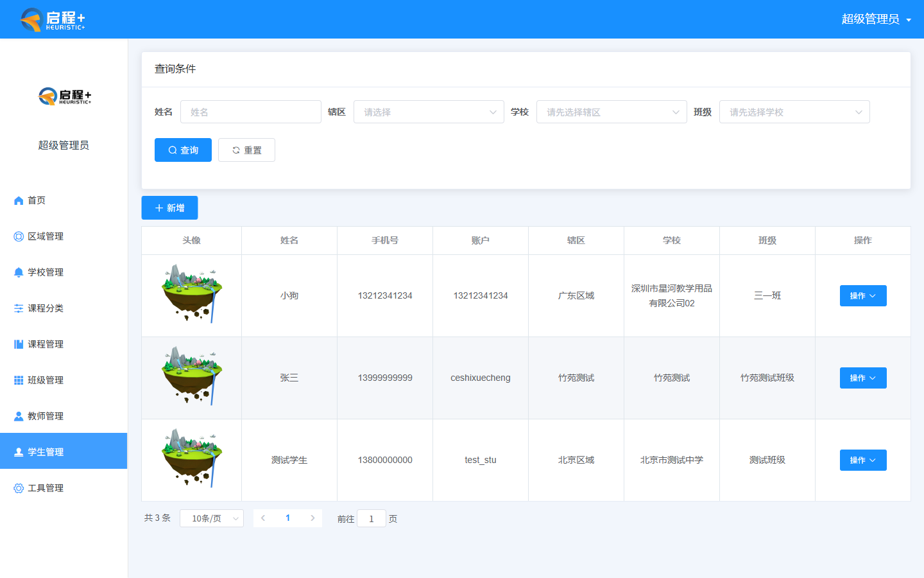The height and width of the screenshot is (578, 924).
Task: Go to the next page arrow
Action: click(312, 518)
